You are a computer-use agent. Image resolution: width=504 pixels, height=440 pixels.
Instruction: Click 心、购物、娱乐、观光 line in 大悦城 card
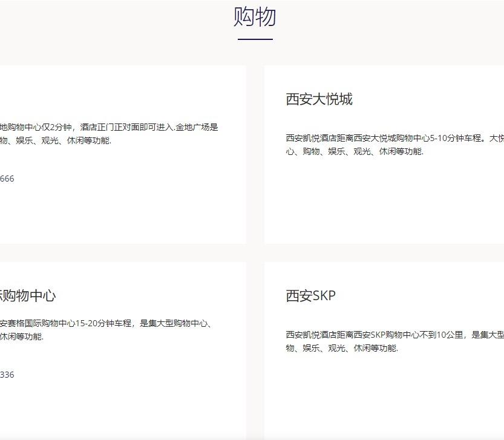(355, 151)
